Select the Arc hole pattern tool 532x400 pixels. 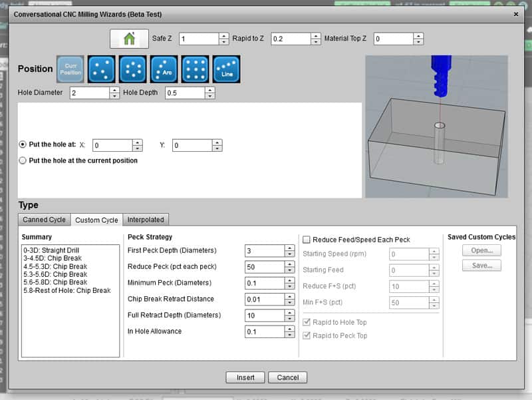[x=162, y=69]
